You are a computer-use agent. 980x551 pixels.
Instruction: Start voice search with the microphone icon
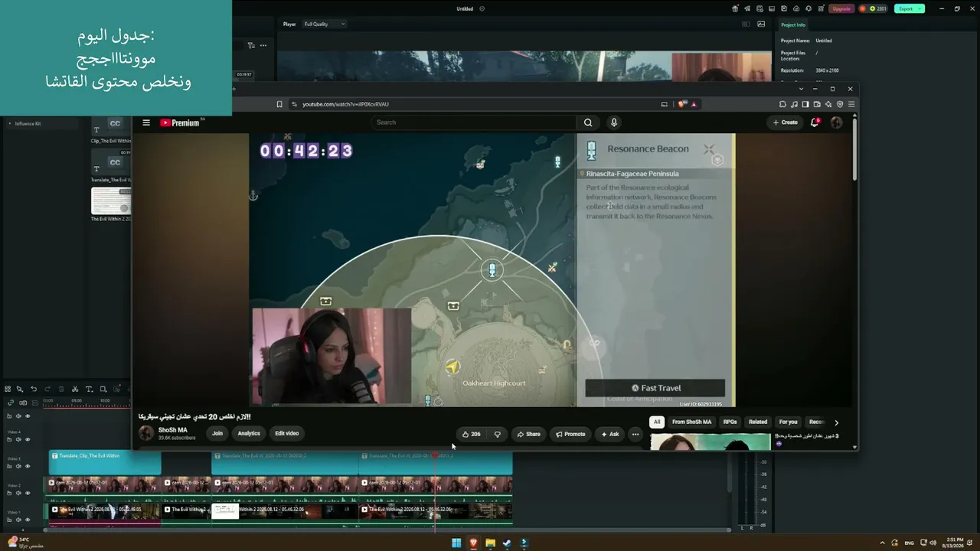coord(613,122)
